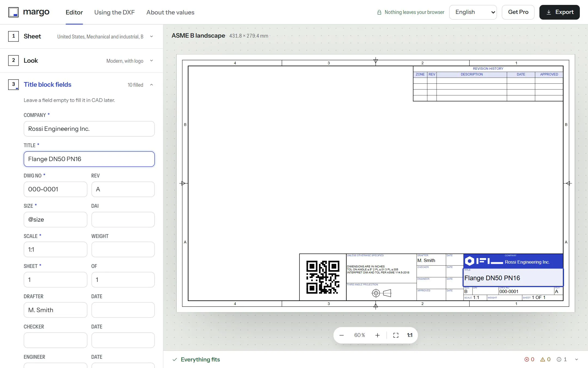This screenshot has height=368, width=588.
Task: Set zoom to 1:1 actual size
Action: tap(410, 335)
